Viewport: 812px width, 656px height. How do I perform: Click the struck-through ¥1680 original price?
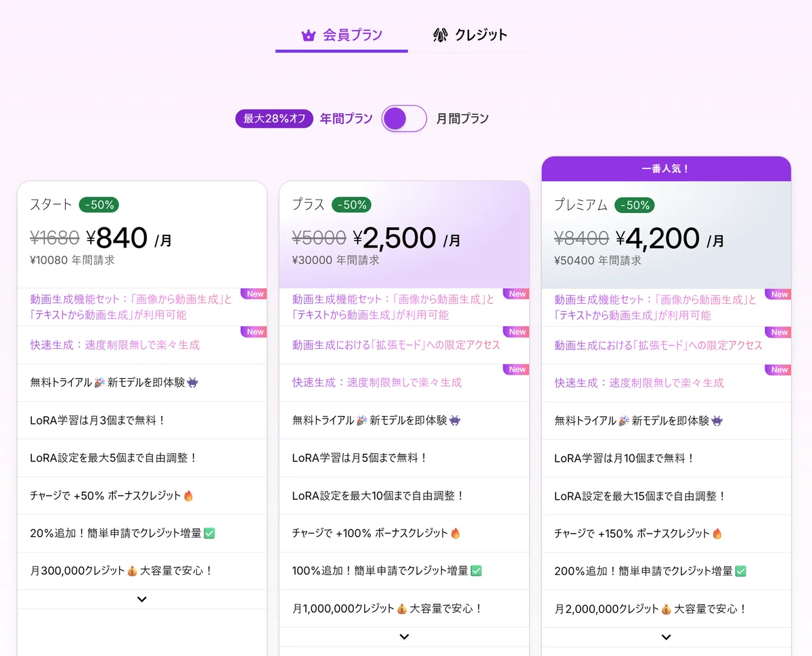pyautogui.click(x=55, y=238)
